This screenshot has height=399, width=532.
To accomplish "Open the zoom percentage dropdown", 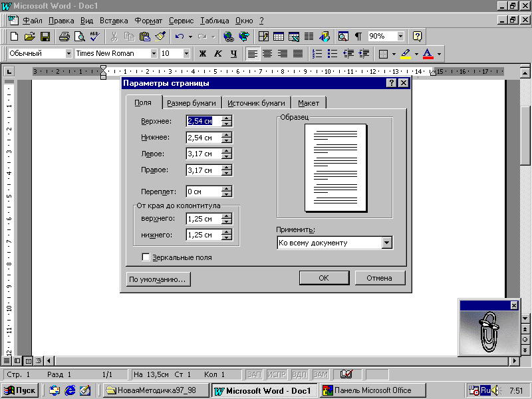I will pos(401,37).
